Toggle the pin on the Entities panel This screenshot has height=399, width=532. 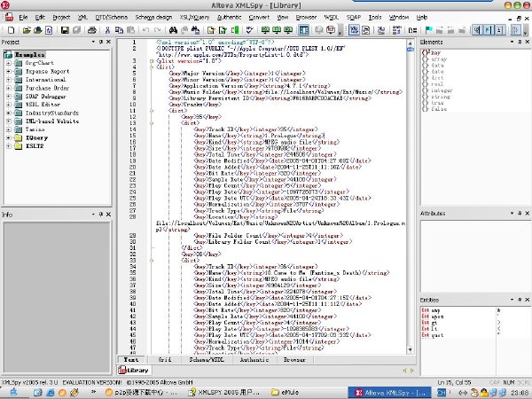point(520,300)
